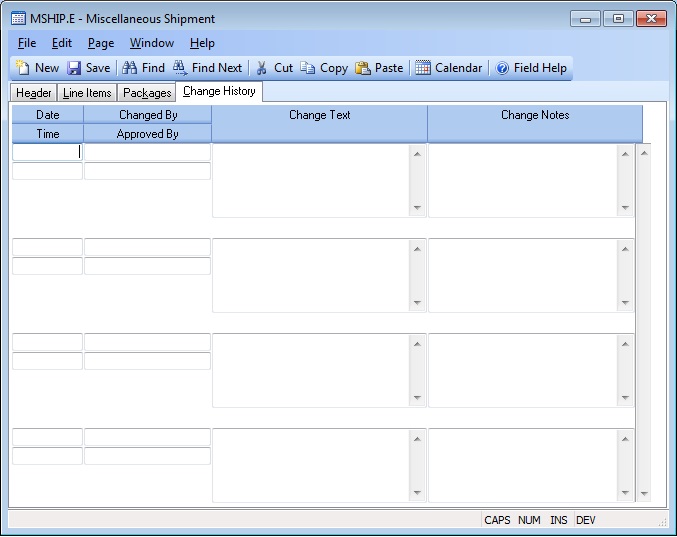The height and width of the screenshot is (537, 677).
Task: Click the Find Next toolbar icon
Action: tap(180, 68)
